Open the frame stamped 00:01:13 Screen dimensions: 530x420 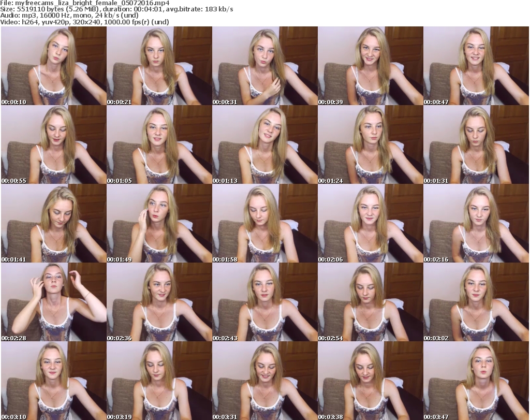click(x=265, y=144)
